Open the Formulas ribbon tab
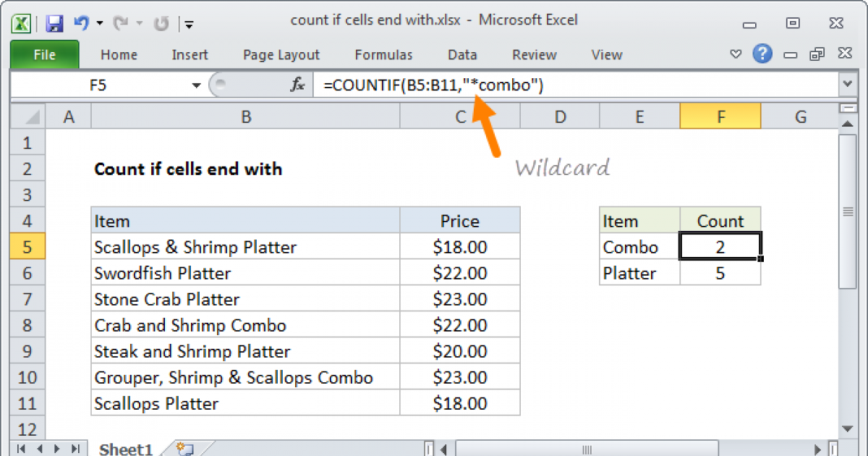This screenshot has height=456, width=868. 383,55
